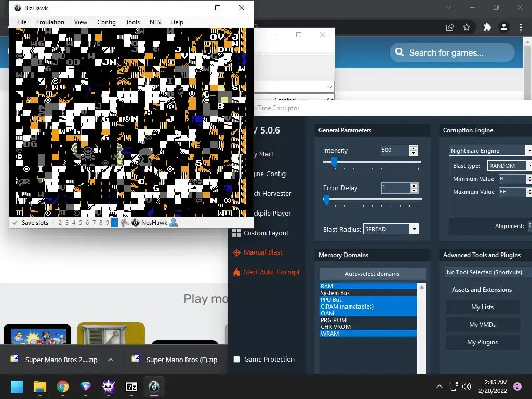Click the Manual Blast crosshair icon
This screenshot has height=399, width=532.
click(236, 253)
